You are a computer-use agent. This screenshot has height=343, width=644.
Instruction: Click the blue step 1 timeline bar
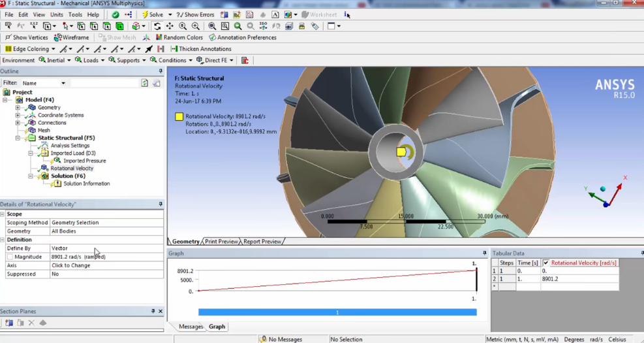[337, 312]
